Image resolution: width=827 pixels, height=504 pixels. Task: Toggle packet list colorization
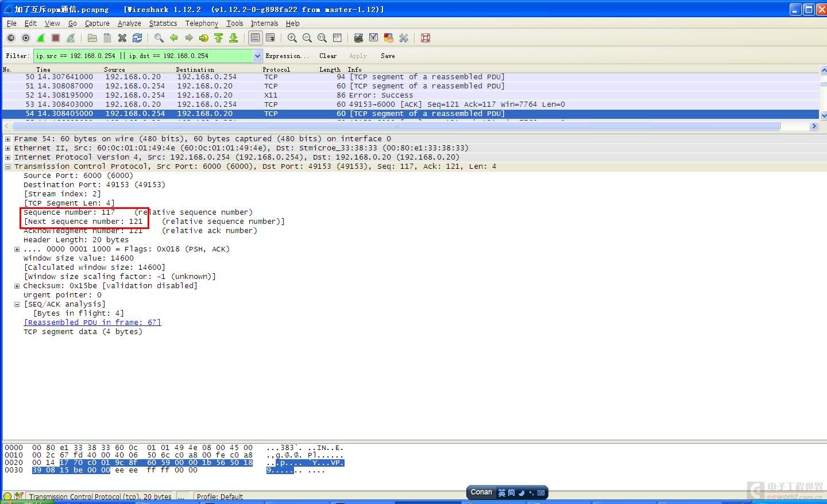pyautogui.click(x=255, y=38)
